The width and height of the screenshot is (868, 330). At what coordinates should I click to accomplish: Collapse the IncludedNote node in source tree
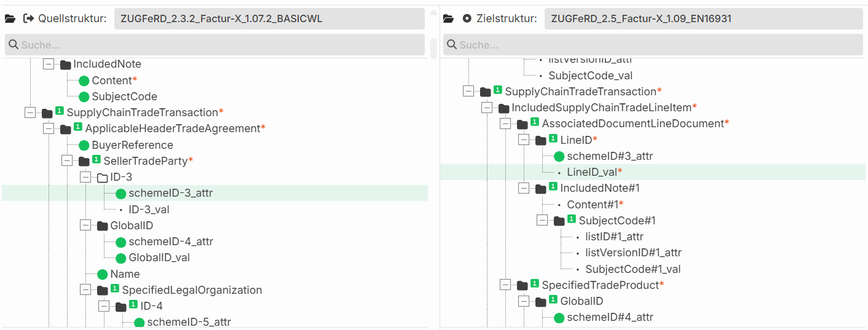tap(49, 64)
